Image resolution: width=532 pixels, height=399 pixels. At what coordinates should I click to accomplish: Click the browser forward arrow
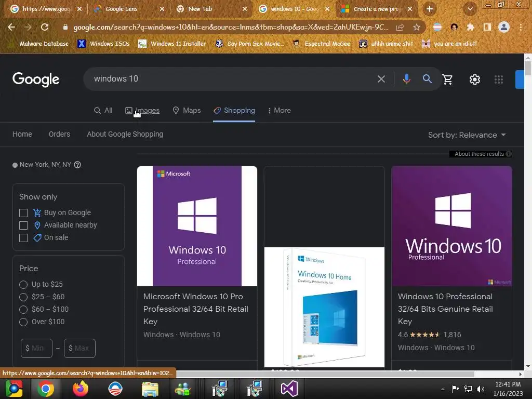[x=28, y=27]
